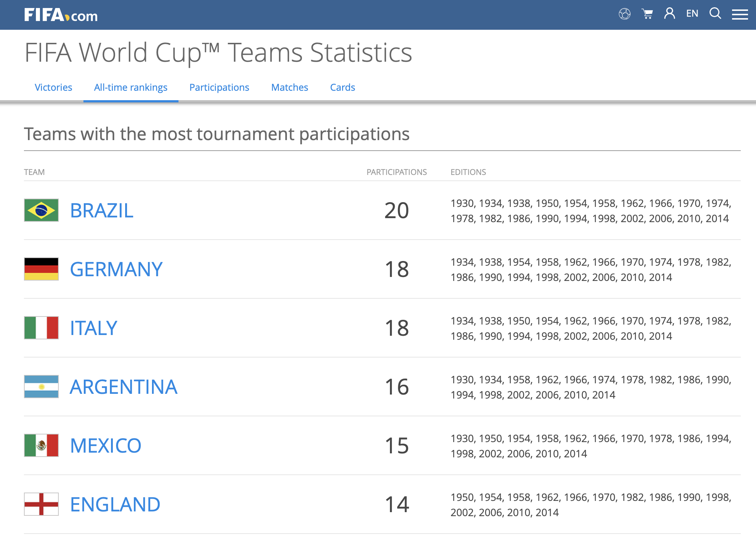Screen dimensions: 756x543
Task: Click the Brazil flag icon
Action: pos(41,210)
